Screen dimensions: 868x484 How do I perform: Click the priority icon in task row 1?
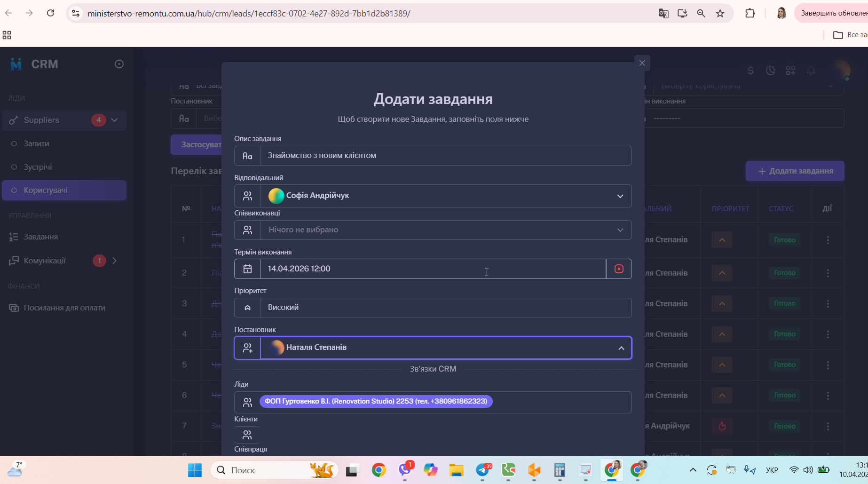tap(722, 240)
